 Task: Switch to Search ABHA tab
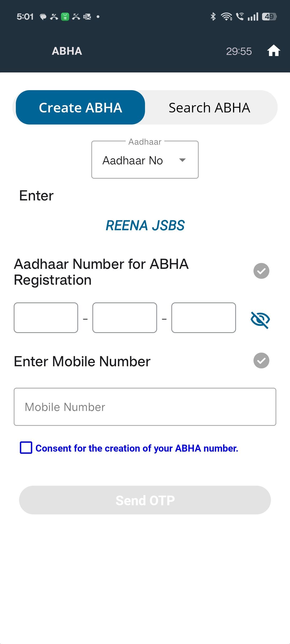coord(209,108)
